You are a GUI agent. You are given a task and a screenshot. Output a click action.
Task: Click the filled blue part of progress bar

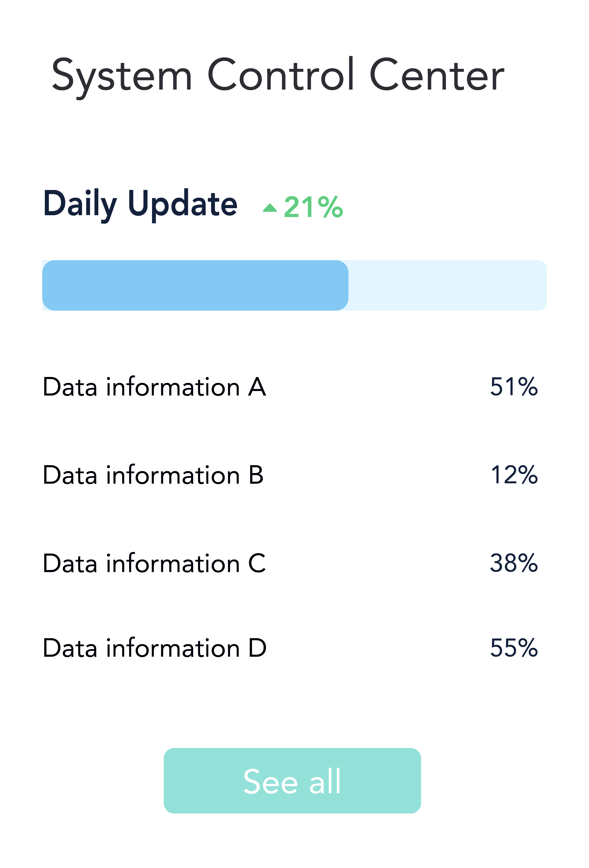(x=195, y=285)
